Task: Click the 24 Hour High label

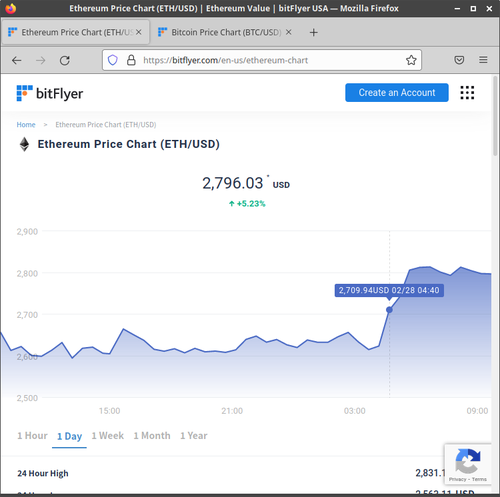Action: click(x=43, y=473)
